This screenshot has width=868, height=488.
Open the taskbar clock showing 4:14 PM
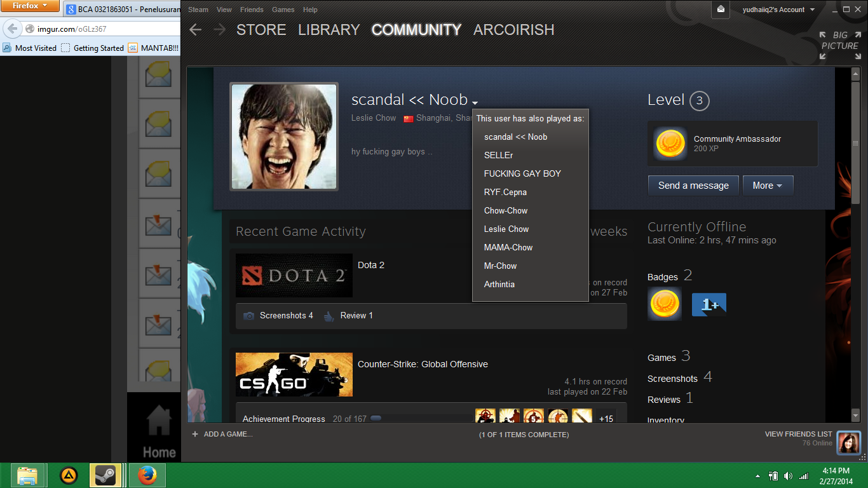836,476
